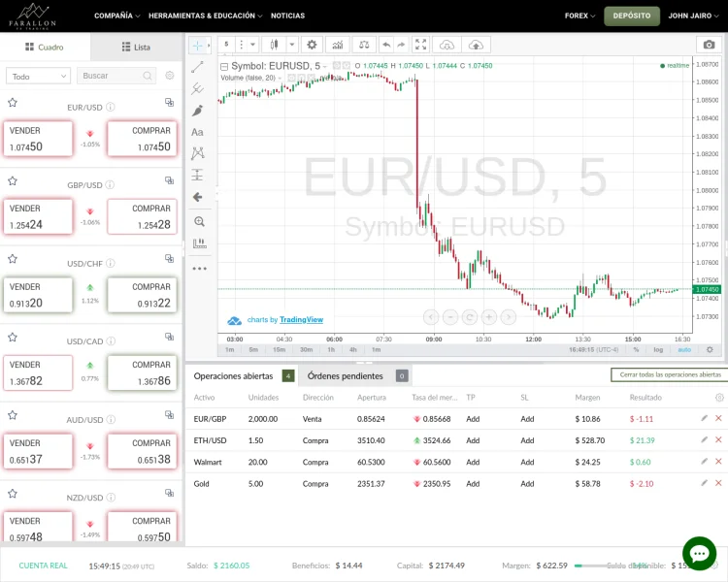
Task: Show GBP/USD info icon
Action: [110, 184]
